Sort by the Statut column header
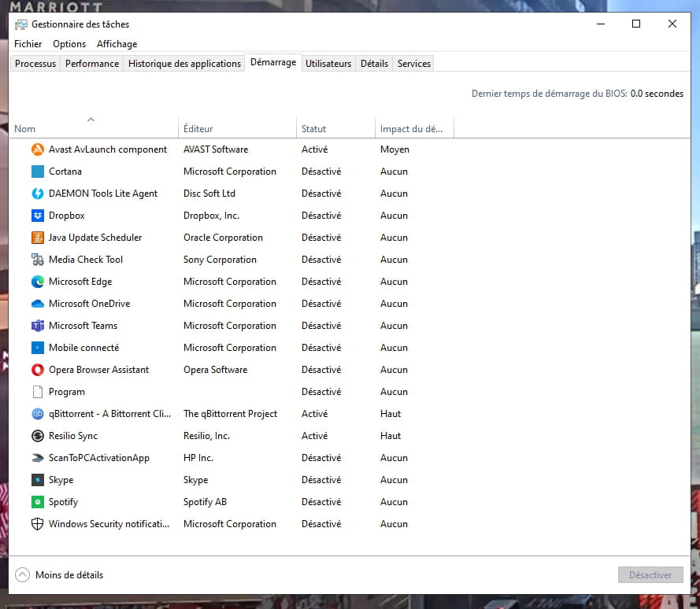The height and width of the screenshot is (609, 700). (x=335, y=128)
